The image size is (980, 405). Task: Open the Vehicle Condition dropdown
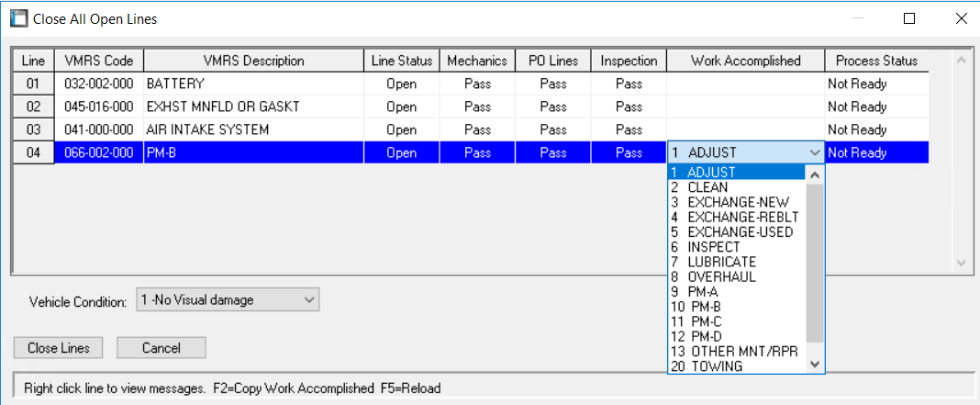pos(309,299)
